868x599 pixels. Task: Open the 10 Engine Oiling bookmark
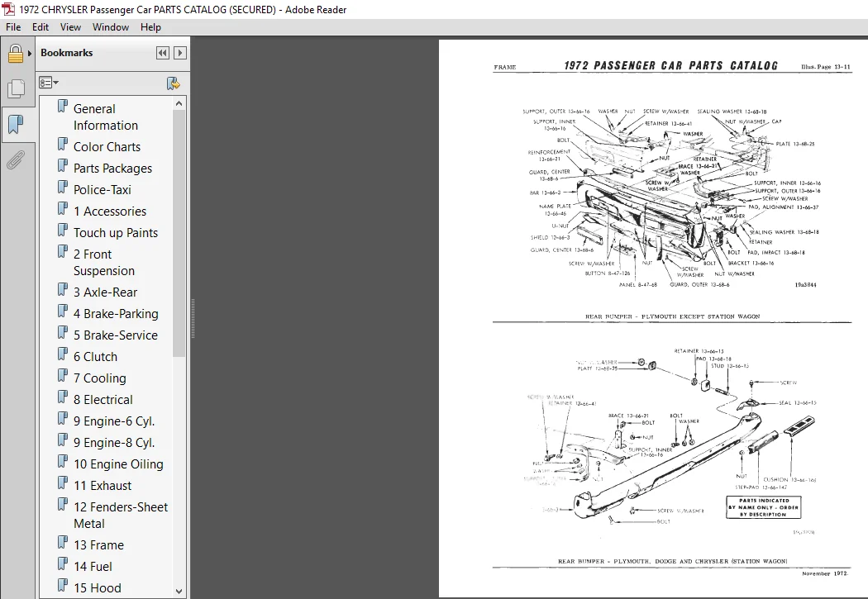pyautogui.click(x=118, y=464)
